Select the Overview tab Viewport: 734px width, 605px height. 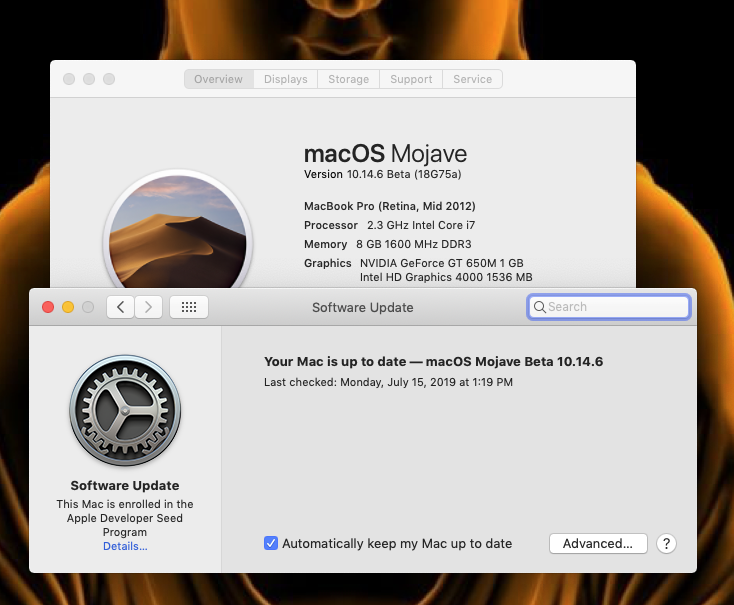tap(219, 79)
